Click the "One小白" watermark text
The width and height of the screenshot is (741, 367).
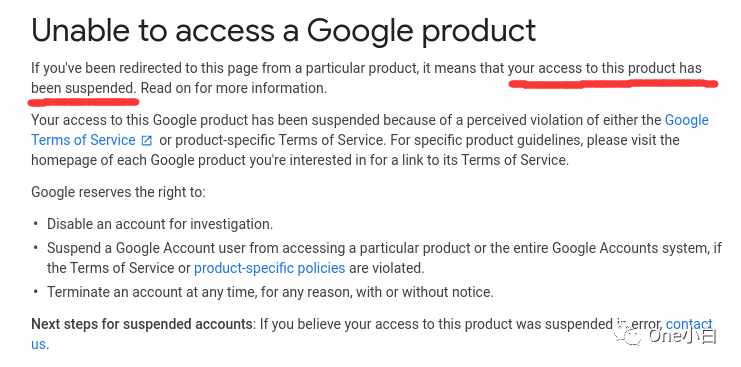(x=682, y=336)
